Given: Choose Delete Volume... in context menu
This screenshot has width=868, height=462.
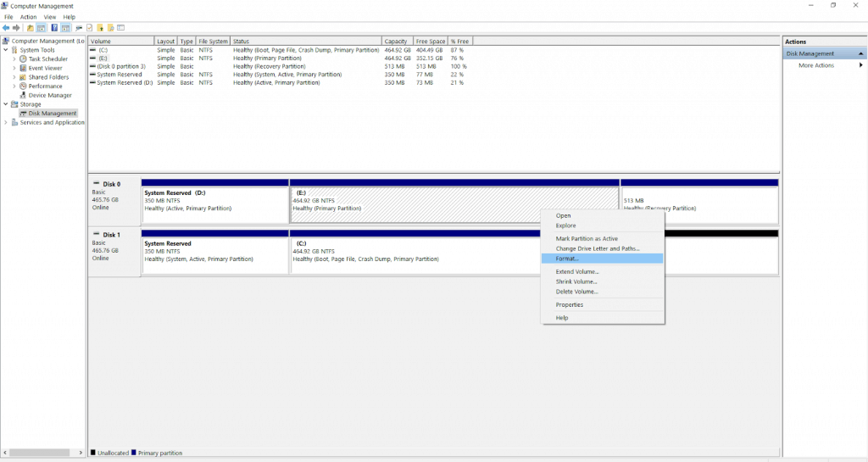Looking at the screenshot, I should tap(603, 292).
